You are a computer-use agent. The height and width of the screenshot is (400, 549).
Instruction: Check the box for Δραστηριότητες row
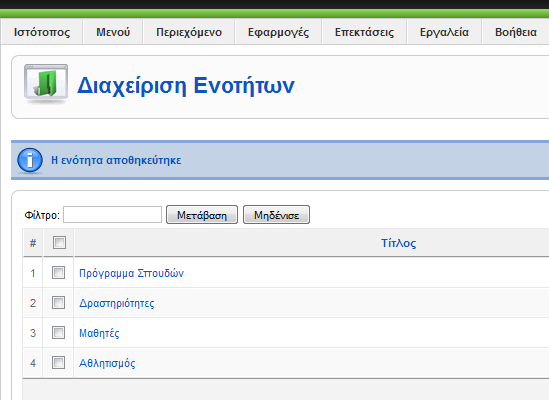(x=58, y=303)
